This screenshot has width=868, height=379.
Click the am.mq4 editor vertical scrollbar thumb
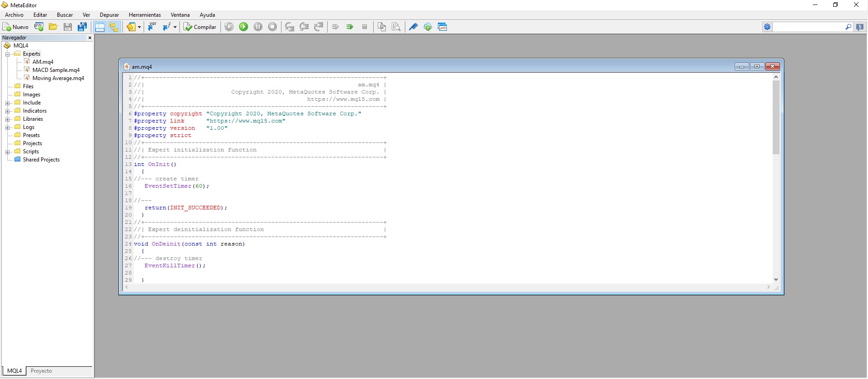776,117
